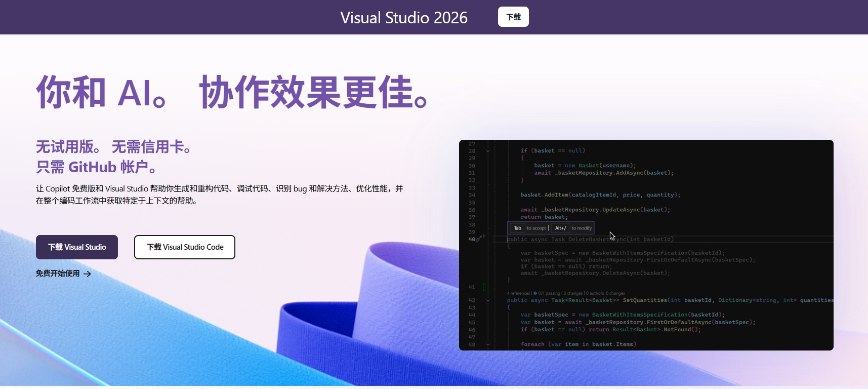
Task: Click the 只需 GitHub 帐户。 text line
Action: point(97,167)
